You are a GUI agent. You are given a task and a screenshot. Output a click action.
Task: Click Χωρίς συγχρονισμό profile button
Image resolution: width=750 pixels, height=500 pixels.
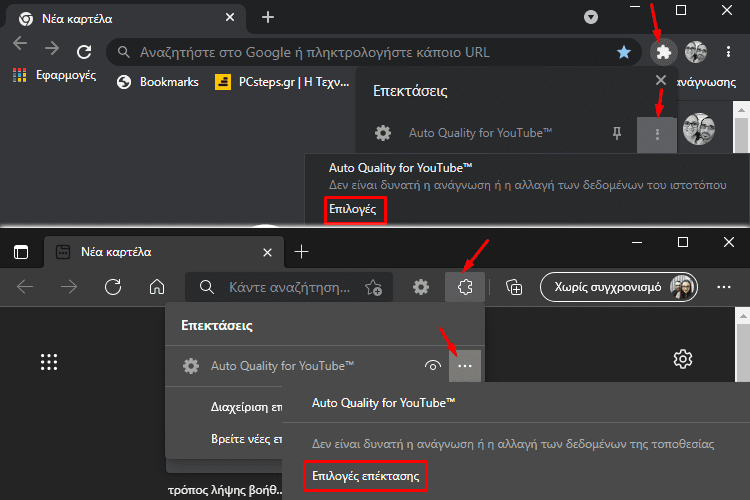coord(619,287)
